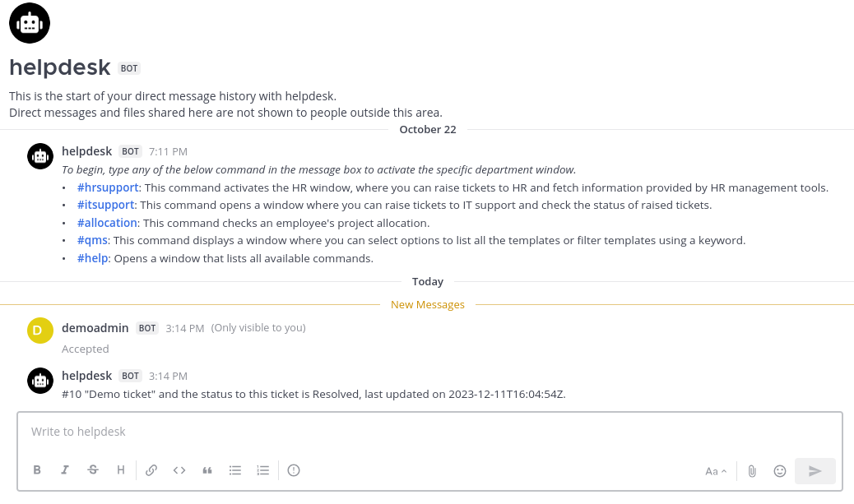854x504 pixels.
Task: Insert a link using the chain icon
Action: tap(151, 470)
